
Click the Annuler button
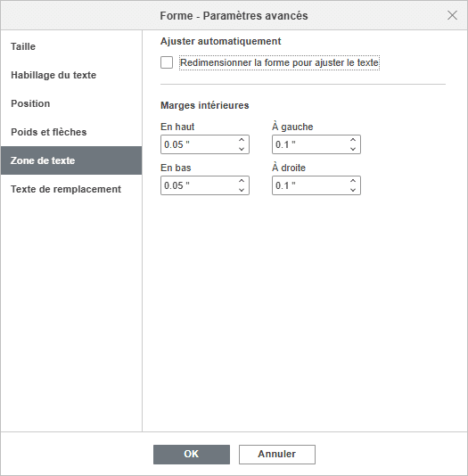277,455
